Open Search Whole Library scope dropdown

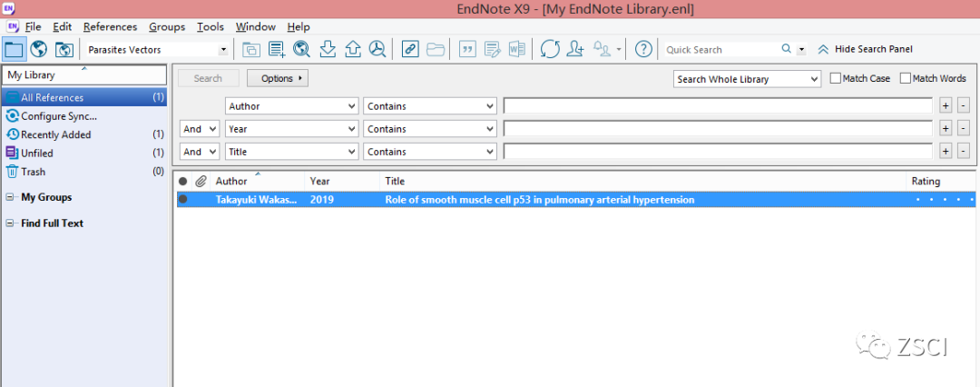click(747, 80)
